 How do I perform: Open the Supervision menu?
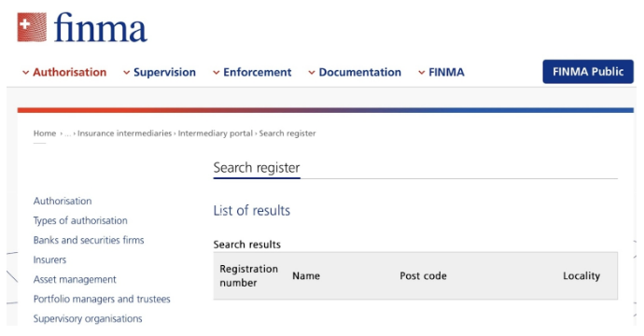tap(164, 72)
